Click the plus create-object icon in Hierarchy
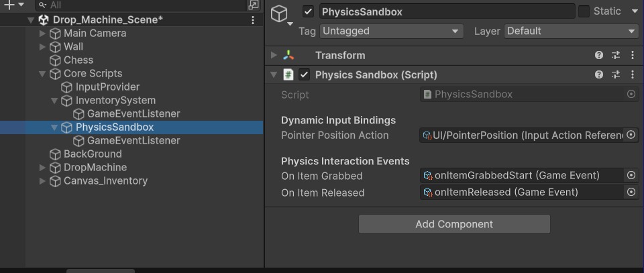Screen dimensions: 644x273 [x=9, y=5]
